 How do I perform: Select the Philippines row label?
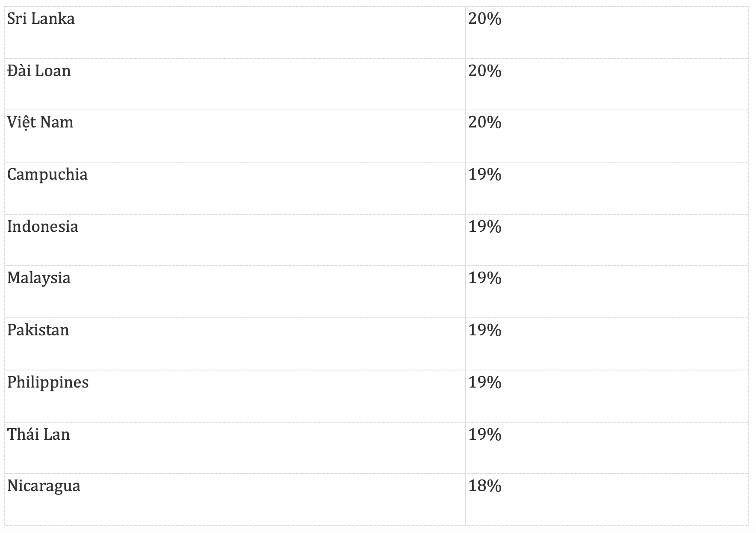click(x=48, y=382)
